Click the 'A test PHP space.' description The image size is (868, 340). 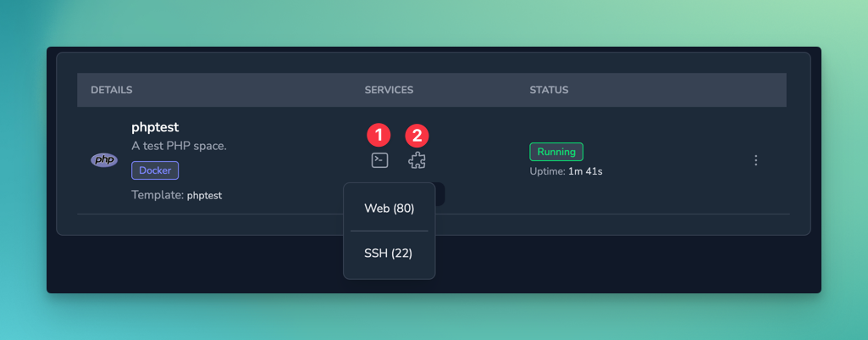click(x=179, y=146)
